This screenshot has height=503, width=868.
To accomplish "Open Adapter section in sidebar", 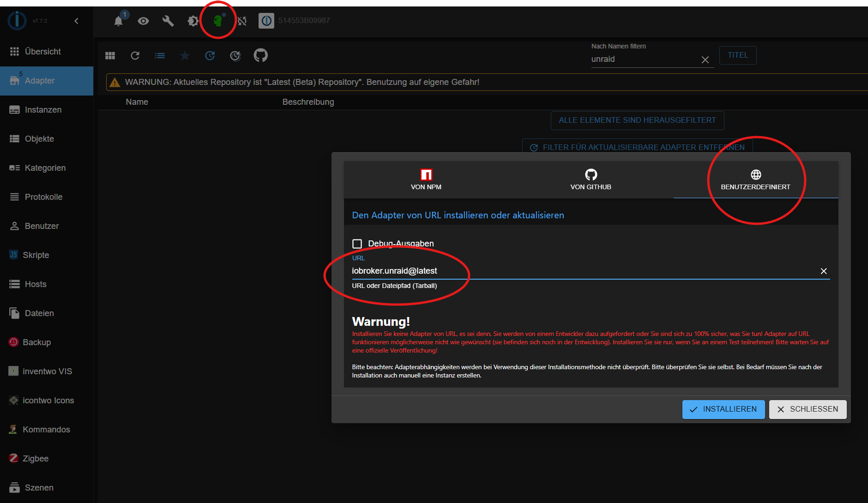I will point(47,81).
